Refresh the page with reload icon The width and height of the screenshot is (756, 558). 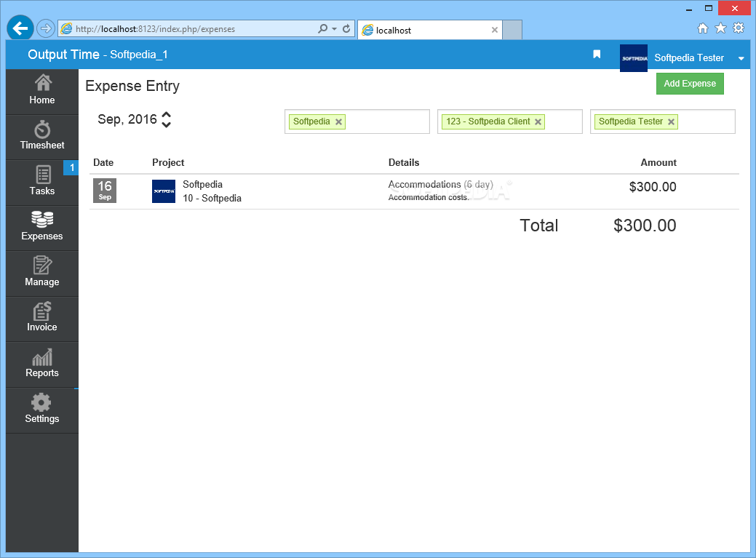point(346,28)
